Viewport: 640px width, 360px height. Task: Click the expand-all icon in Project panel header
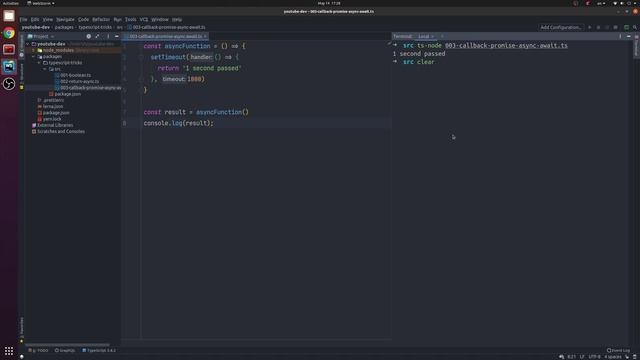97,36
